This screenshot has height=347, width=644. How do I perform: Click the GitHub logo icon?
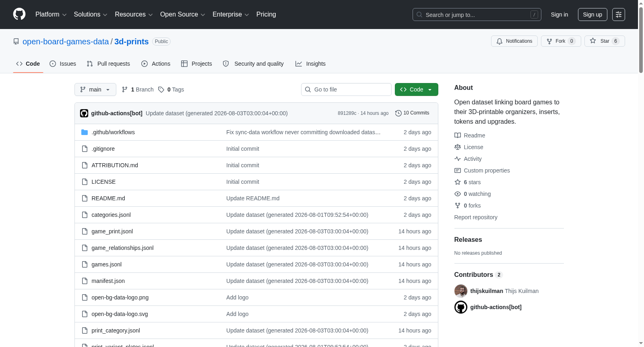pos(19,15)
